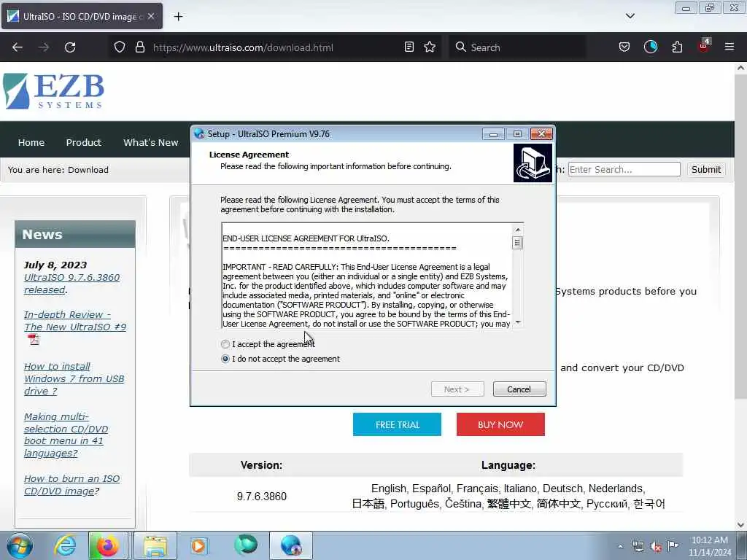Click the EZB Systems logo
The width and height of the screenshot is (747, 560).
point(53,90)
